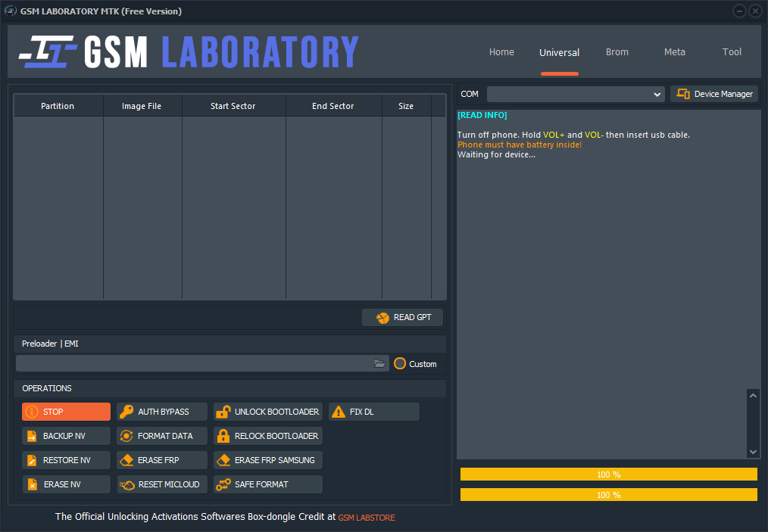Viewport: 768px width, 532px height.
Task: Select the UNLOCK BOOTLOADER padlock icon
Action: click(224, 412)
